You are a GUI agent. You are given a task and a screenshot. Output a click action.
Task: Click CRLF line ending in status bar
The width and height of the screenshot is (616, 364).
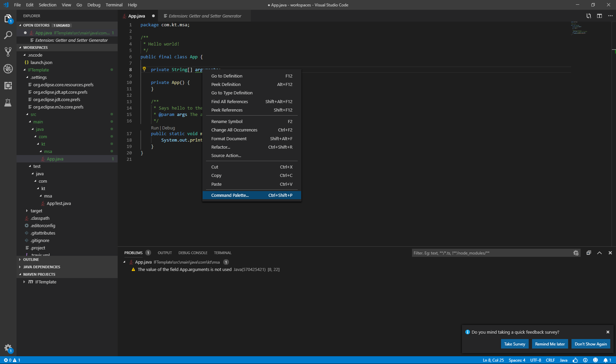[550, 360]
